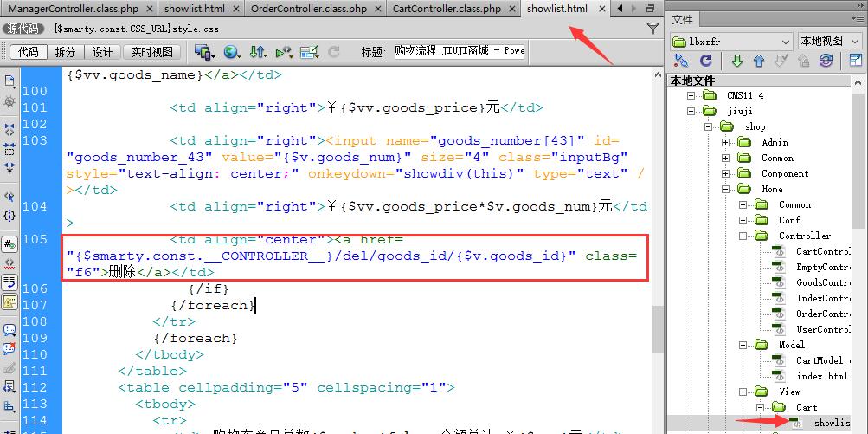
Task: Click connect to remote server icon
Action: [680, 61]
